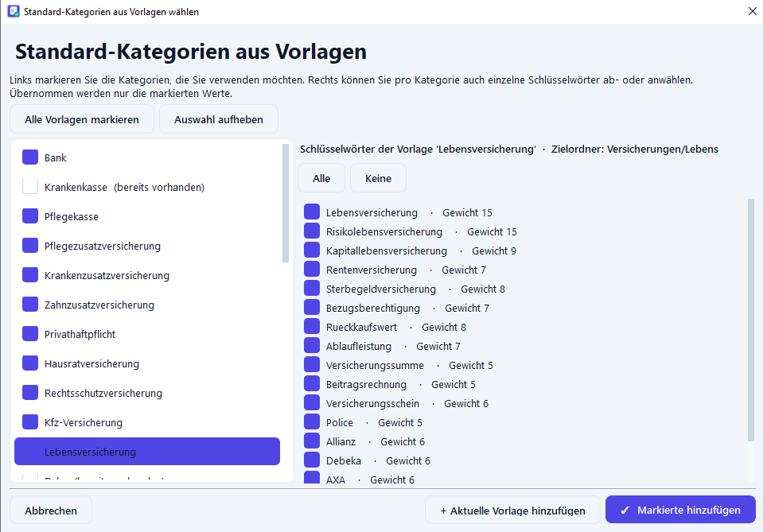Viewport: 763px width, 532px height.
Task: Select the Hausratversicherung category label
Action: (x=91, y=363)
